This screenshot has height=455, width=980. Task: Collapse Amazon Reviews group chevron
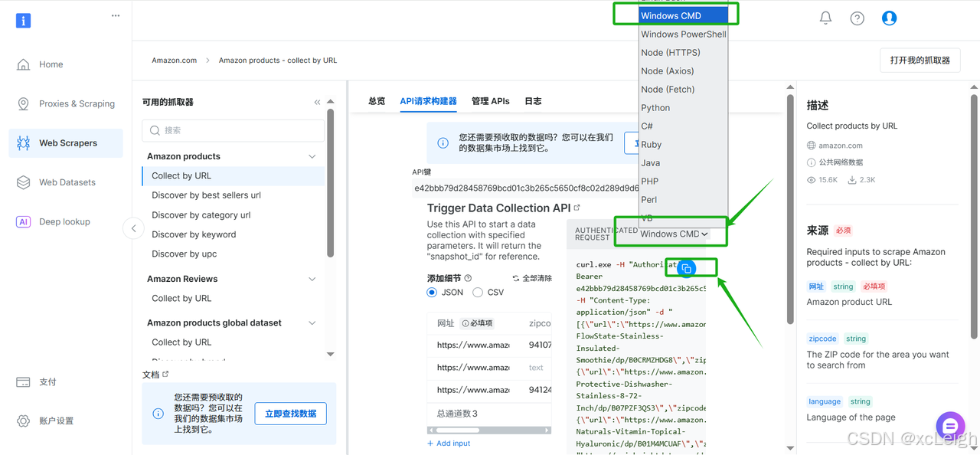pos(312,279)
